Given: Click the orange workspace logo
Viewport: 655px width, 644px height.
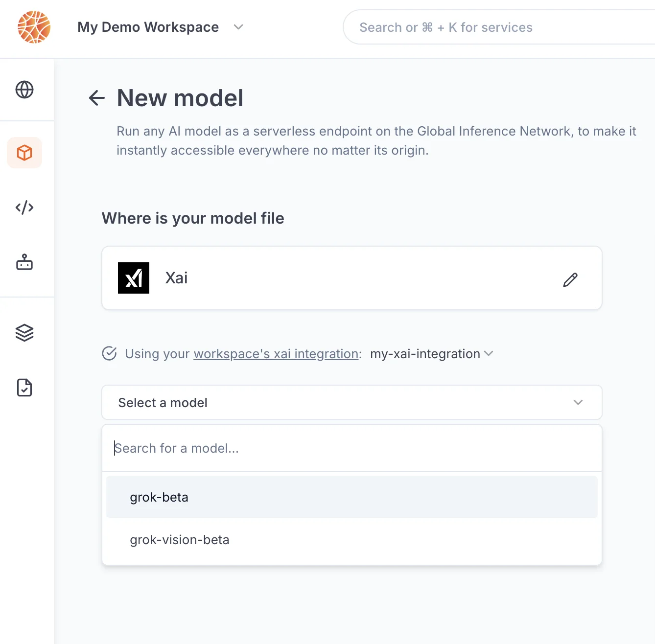Looking at the screenshot, I should click(x=34, y=27).
